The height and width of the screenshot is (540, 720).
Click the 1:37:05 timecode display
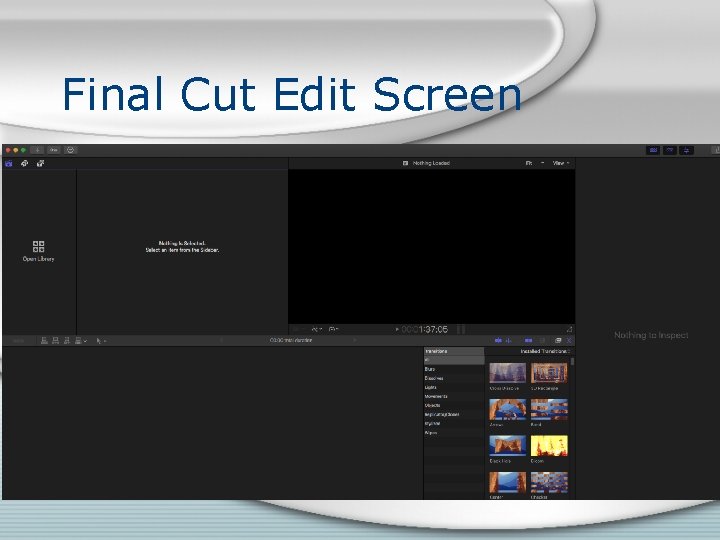425,329
